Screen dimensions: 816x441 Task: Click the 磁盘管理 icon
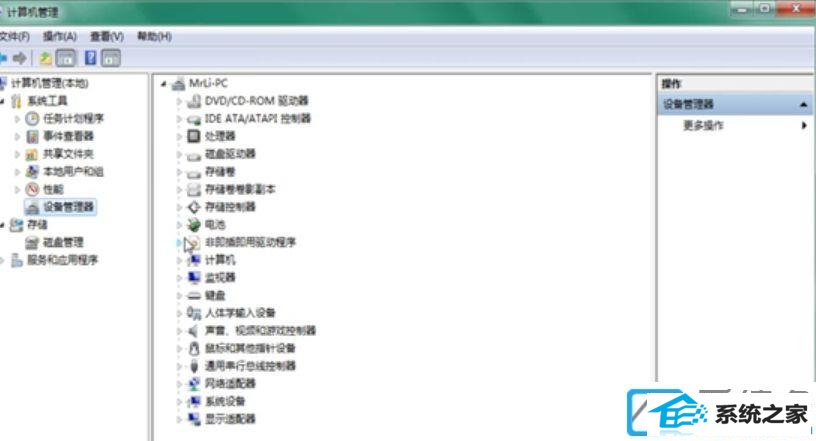32,242
